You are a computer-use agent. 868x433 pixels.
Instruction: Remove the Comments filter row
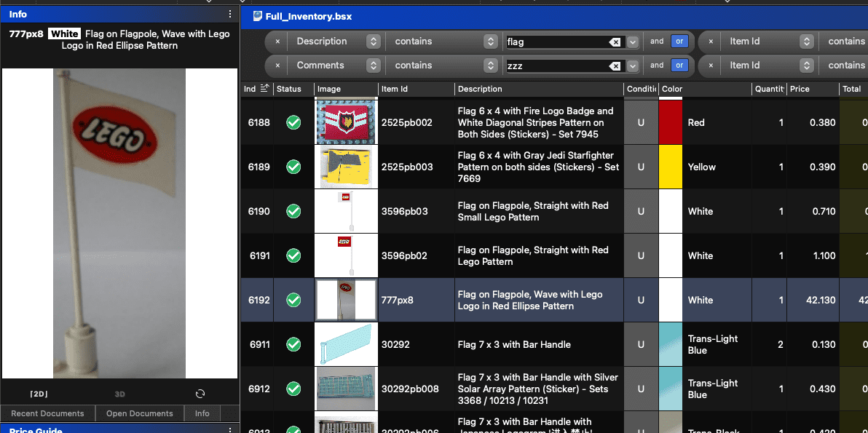276,65
